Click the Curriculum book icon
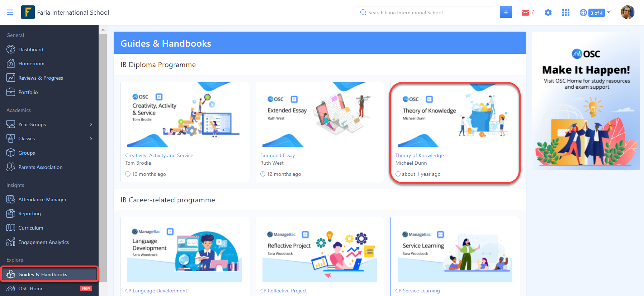 [x=11, y=228]
